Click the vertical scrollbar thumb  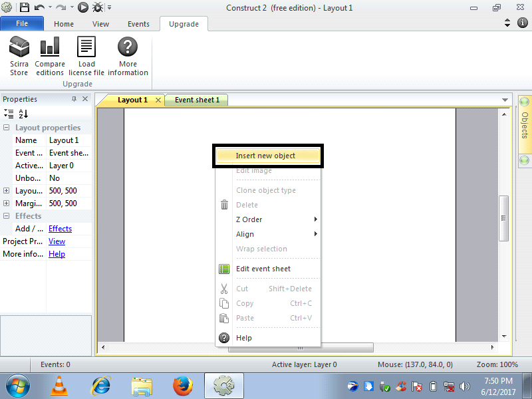pos(503,218)
